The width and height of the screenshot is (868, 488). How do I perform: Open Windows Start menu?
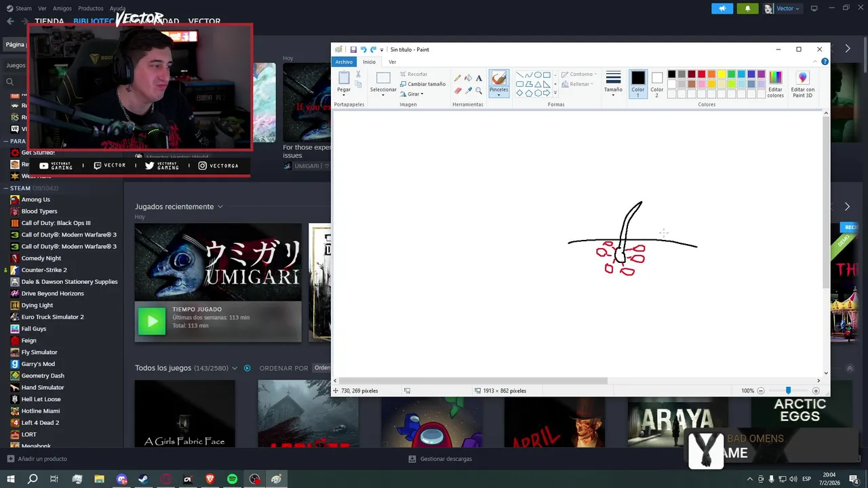point(10,479)
